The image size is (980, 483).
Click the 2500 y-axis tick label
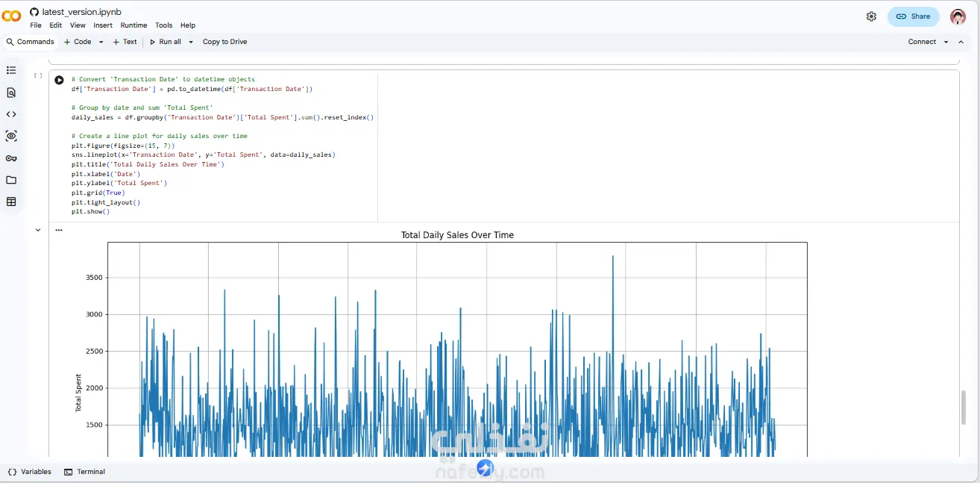[94, 351]
